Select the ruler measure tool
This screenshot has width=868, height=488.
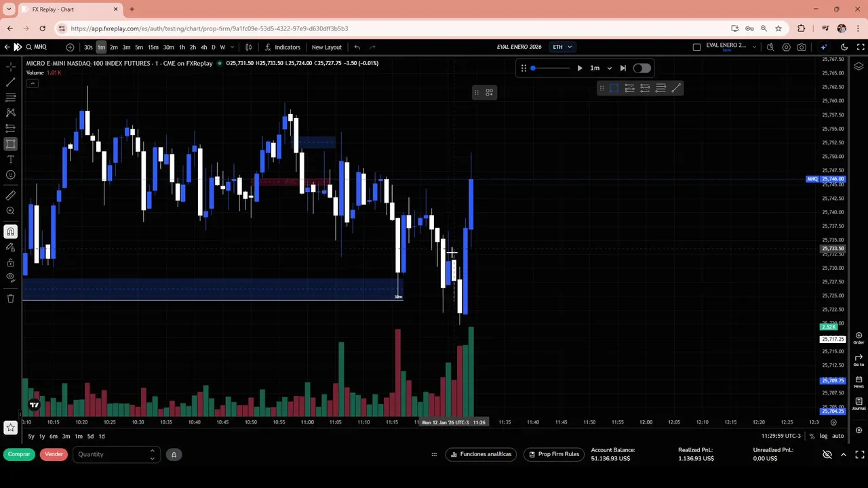10,195
